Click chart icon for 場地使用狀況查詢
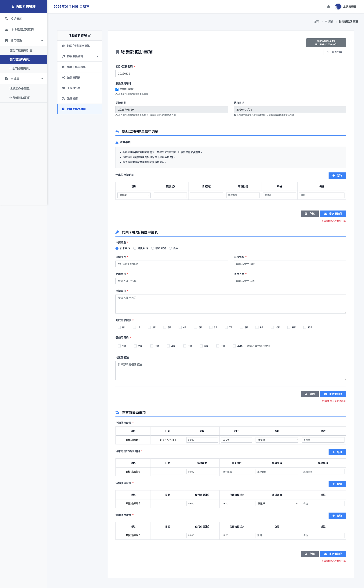The height and width of the screenshot is (588, 364). pyautogui.click(x=6, y=29)
